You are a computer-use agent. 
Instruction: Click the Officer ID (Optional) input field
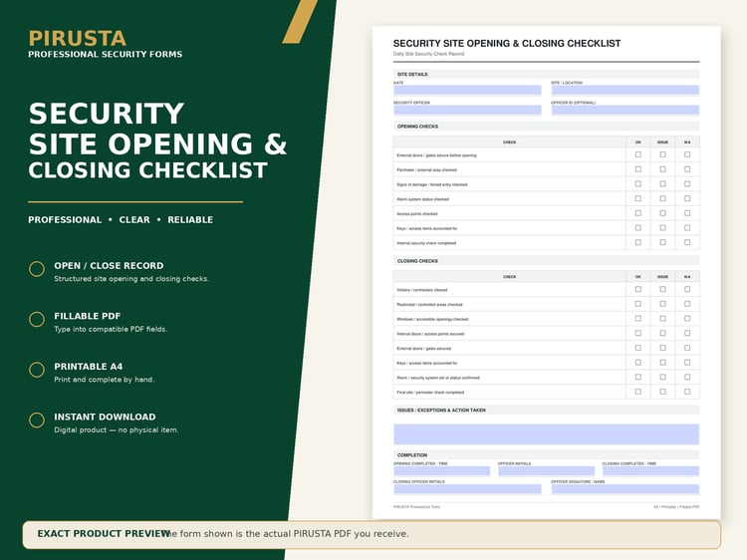click(x=625, y=110)
